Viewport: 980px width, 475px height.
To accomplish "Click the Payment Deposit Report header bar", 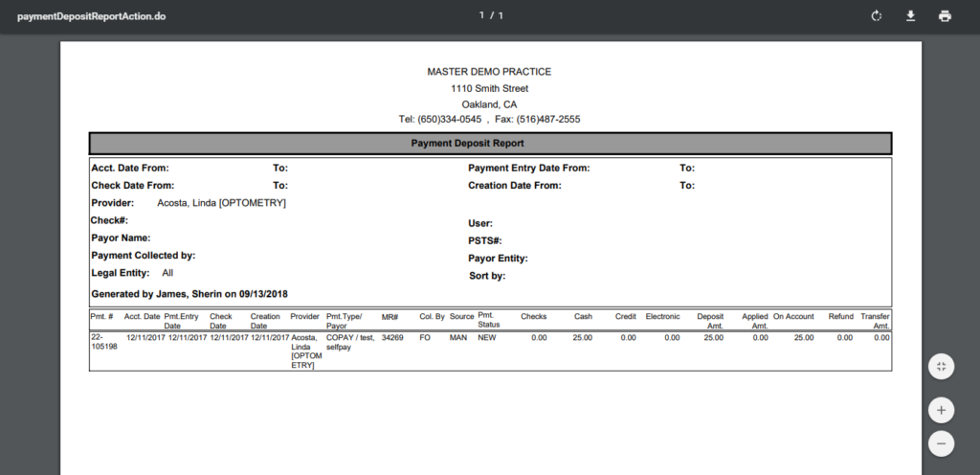I will [x=490, y=144].
